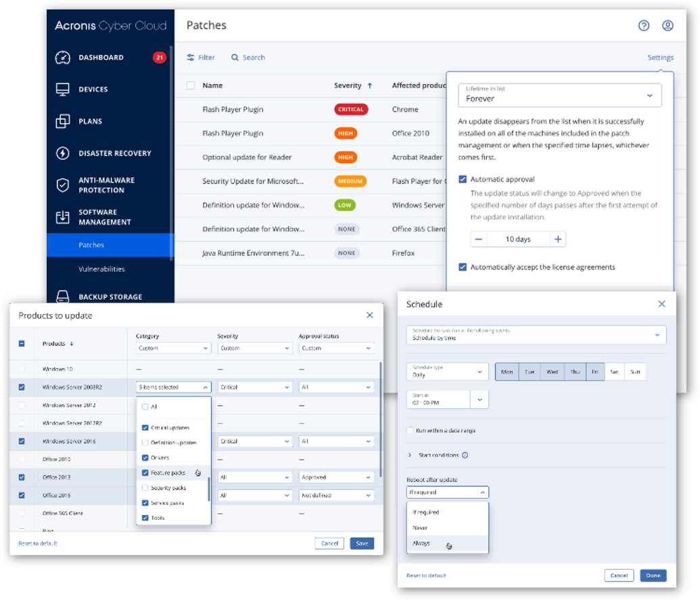Click the Filter sliders icon
Screen dimensions: 700x601
[191, 58]
